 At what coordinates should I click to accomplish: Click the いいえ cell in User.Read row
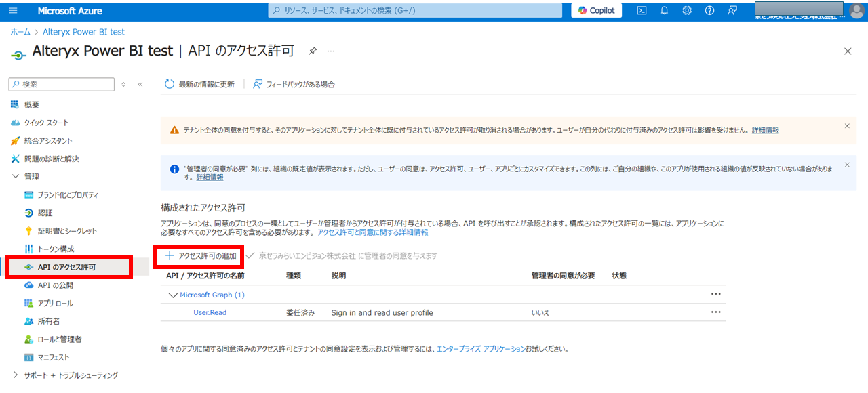click(x=540, y=313)
